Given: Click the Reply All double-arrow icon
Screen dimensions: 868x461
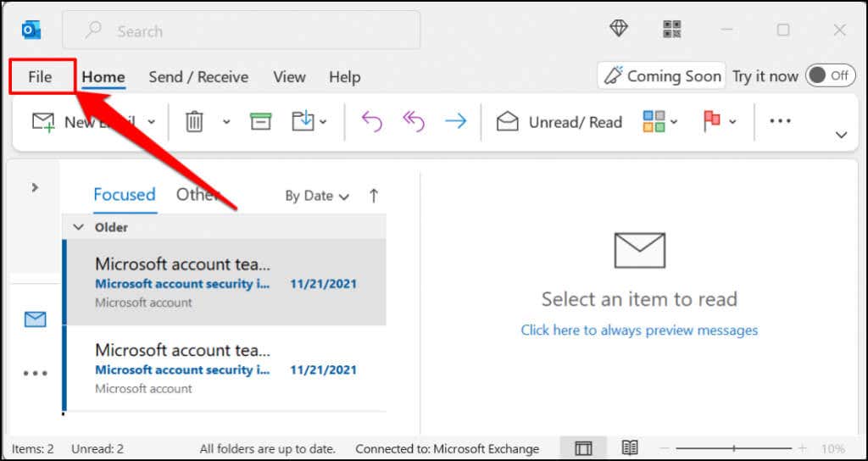Looking at the screenshot, I should 413,121.
